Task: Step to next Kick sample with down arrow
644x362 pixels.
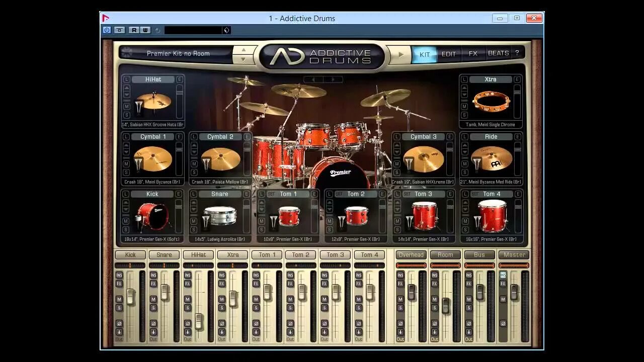Action: pos(126,209)
